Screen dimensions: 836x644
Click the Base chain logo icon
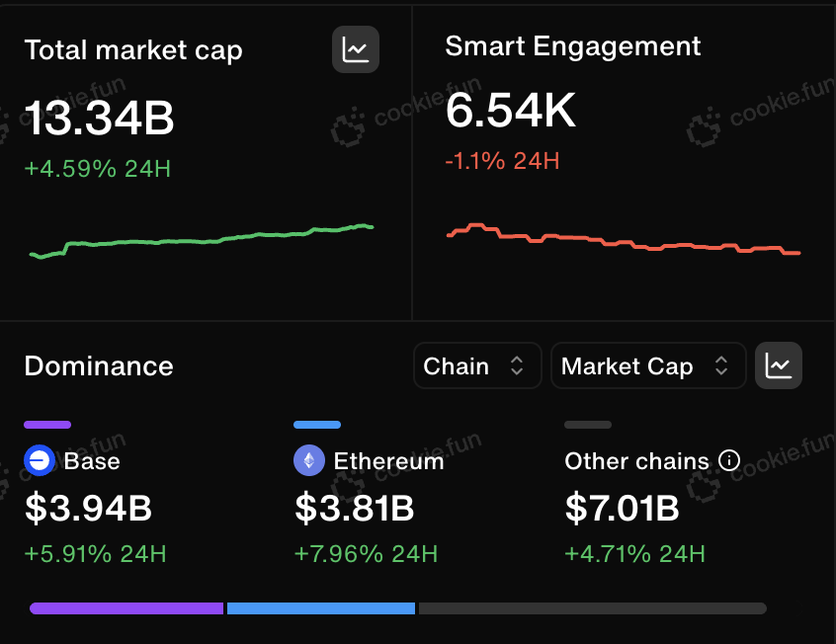pyautogui.click(x=40, y=460)
